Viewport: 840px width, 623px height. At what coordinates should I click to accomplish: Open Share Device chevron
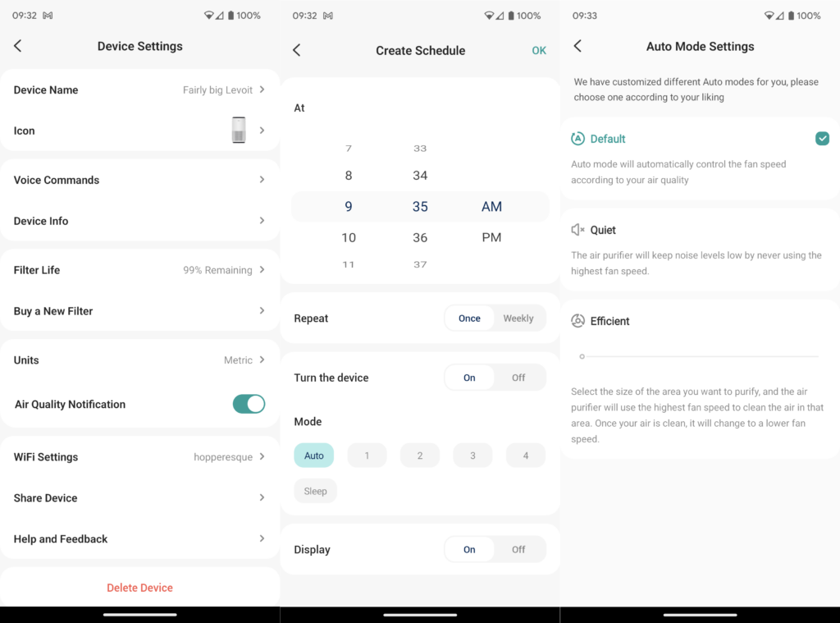point(262,497)
